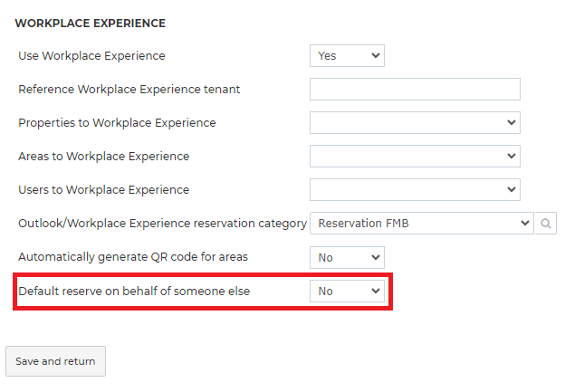Viewport: 565px width, 392px height.
Task: Open Automatically generate QR code dropdown
Action: click(347, 258)
